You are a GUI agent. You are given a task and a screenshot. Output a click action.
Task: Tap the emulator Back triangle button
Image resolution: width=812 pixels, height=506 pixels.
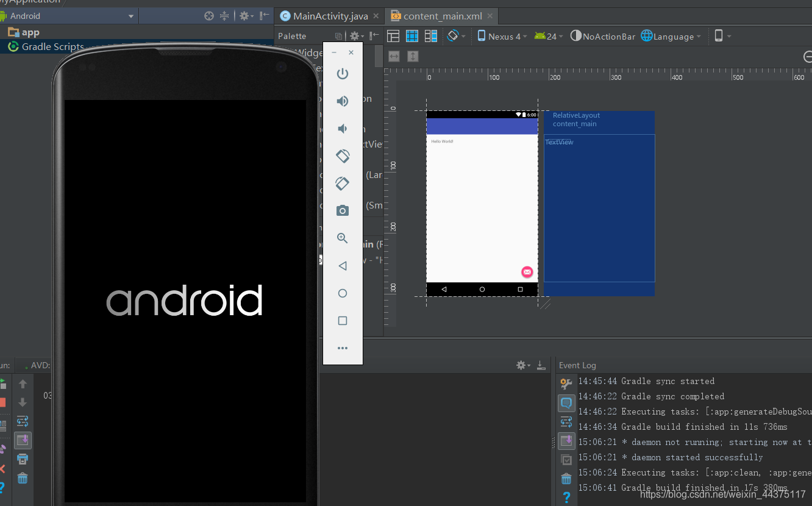coord(343,266)
